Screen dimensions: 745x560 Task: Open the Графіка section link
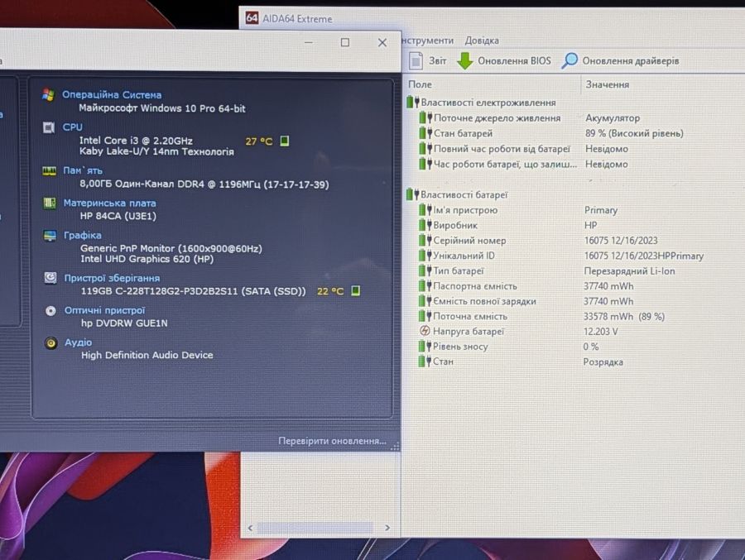pyautogui.click(x=82, y=235)
